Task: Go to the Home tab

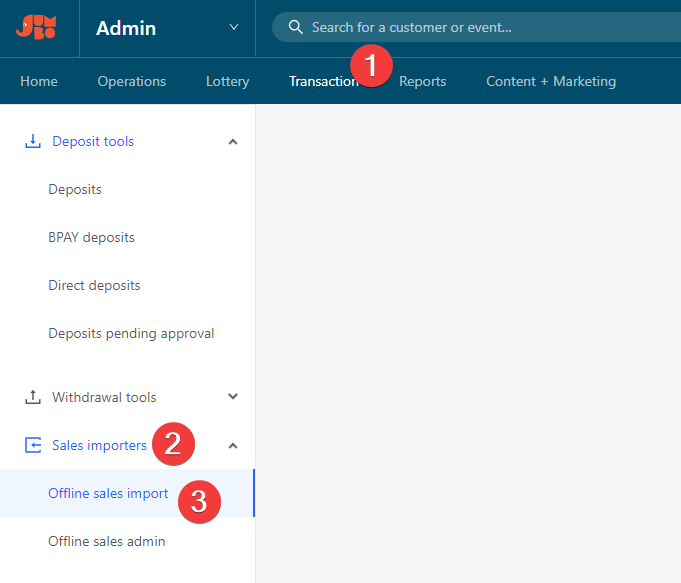Action: click(x=39, y=81)
